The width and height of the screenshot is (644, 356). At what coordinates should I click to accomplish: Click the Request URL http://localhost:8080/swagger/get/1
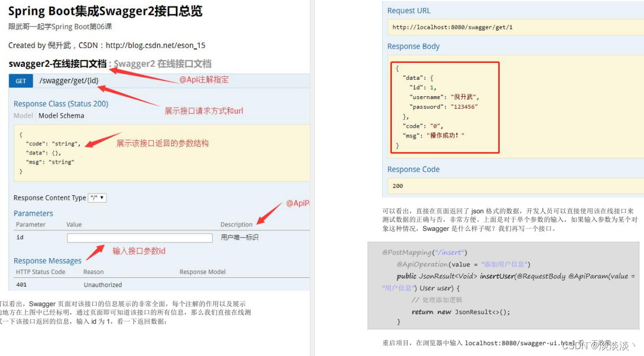(452, 27)
